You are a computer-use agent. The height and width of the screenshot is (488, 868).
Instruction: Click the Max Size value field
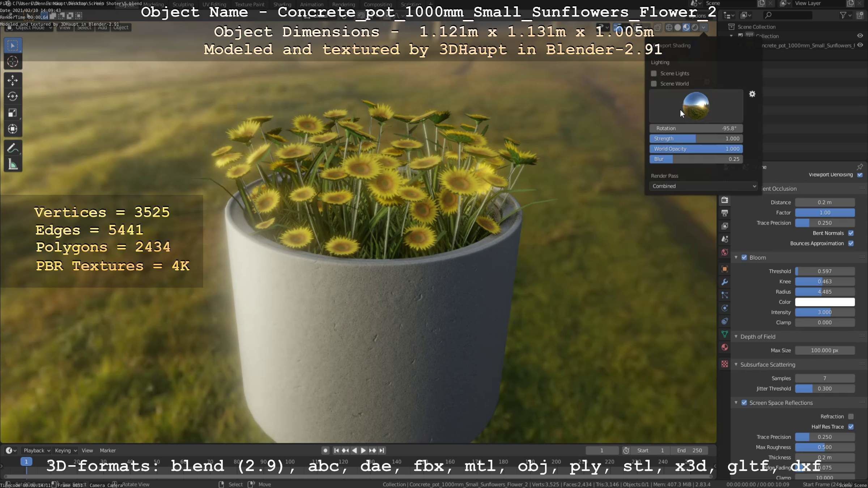825,350
